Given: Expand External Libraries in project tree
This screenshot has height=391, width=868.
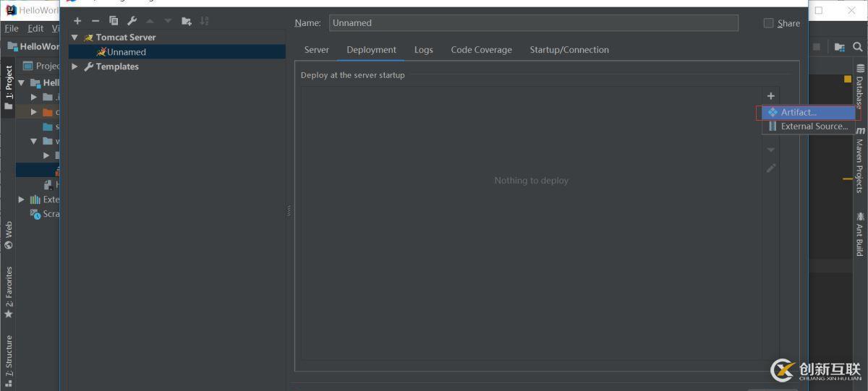Looking at the screenshot, I should tap(21, 199).
